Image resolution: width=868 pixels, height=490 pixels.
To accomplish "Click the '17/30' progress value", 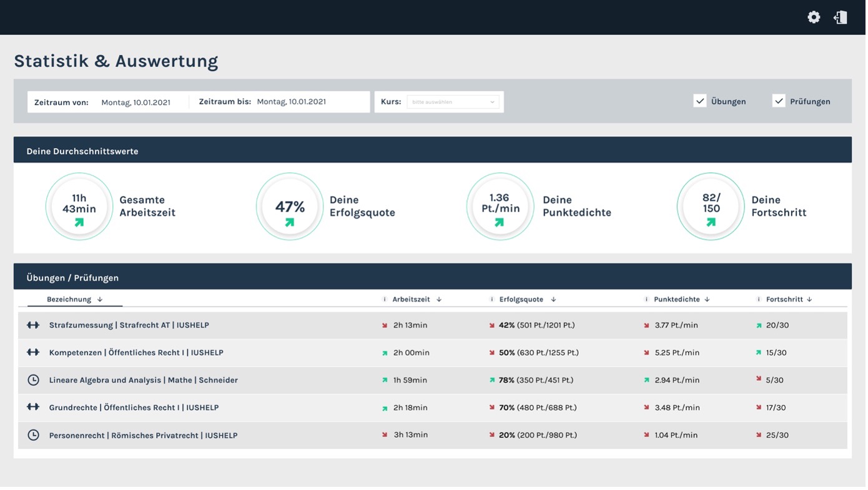I will 776,408.
